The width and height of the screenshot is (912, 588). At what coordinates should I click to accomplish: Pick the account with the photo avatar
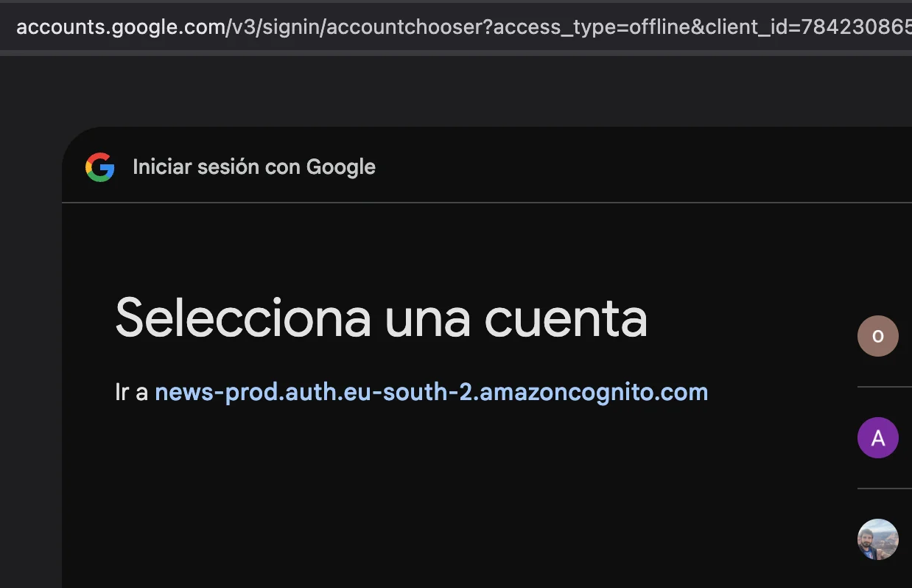click(878, 539)
